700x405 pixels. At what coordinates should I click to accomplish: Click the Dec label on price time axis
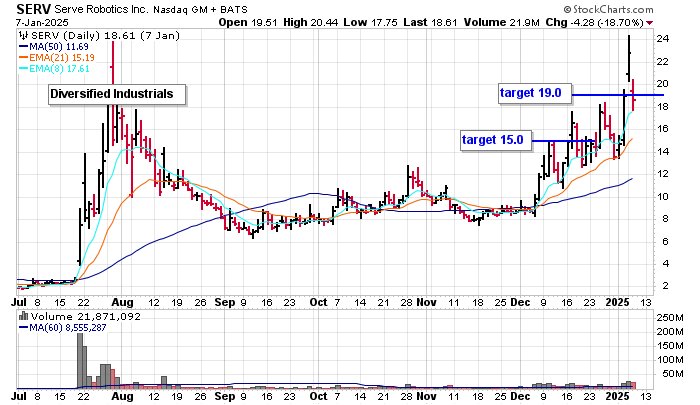tap(520, 302)
